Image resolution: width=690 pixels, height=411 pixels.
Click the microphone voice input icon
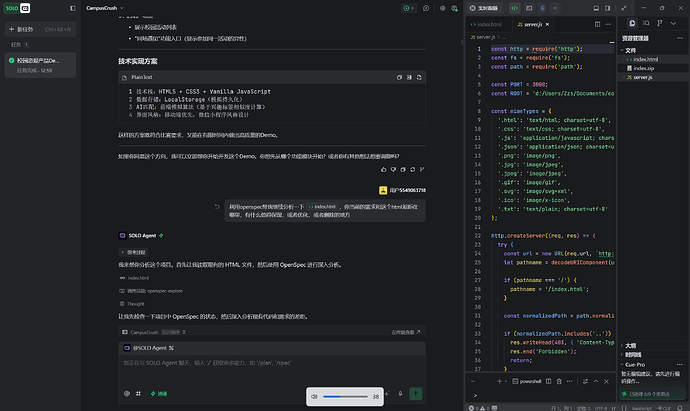(x=400, y=393)
